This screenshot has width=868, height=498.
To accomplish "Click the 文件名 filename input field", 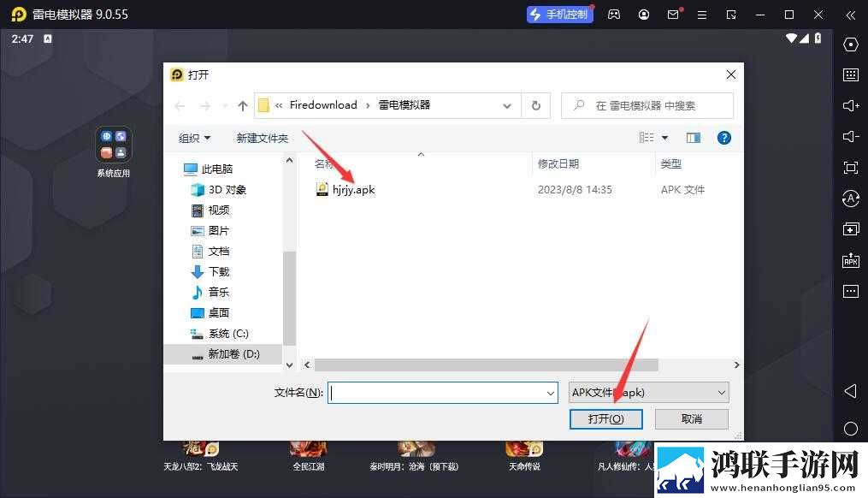I will coord(442,393).
